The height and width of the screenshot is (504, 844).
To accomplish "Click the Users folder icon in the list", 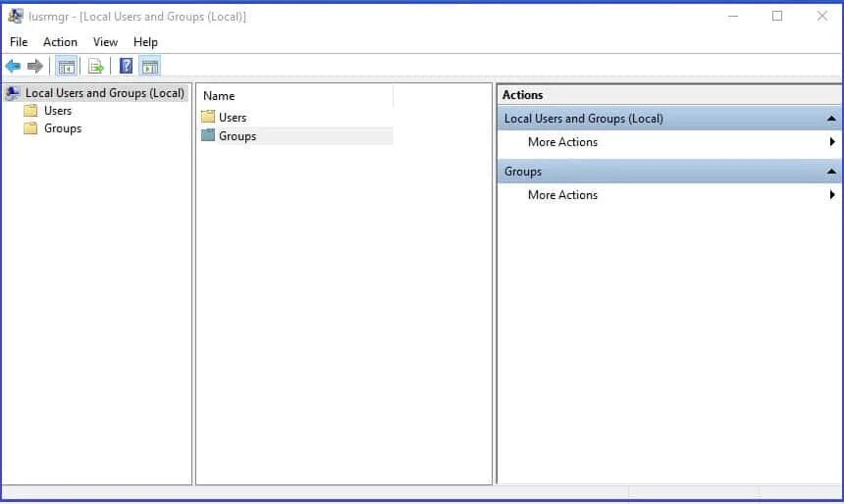I will point(208,117).
